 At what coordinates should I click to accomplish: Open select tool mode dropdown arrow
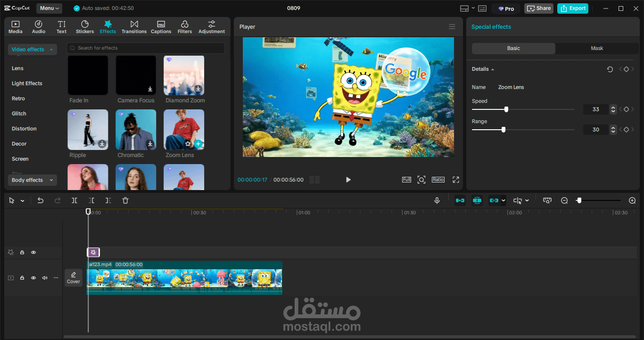pos(22,201)
